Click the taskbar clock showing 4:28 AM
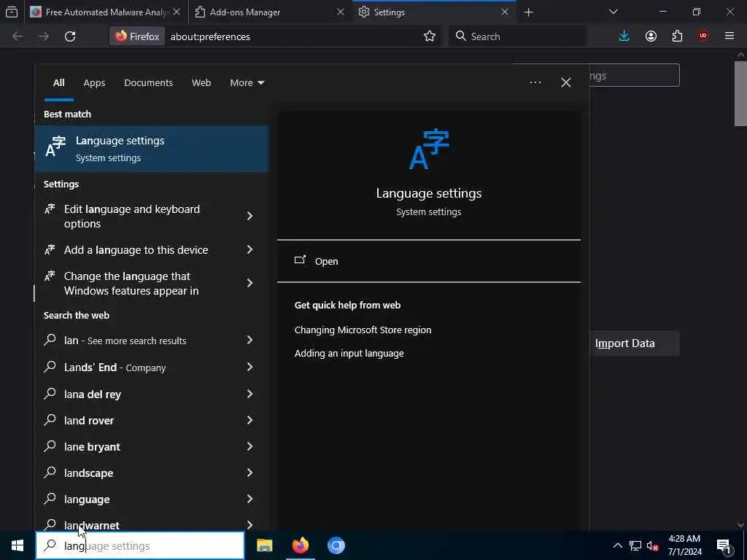This screenshot has height=560, width=747. (x=684, y=545)
